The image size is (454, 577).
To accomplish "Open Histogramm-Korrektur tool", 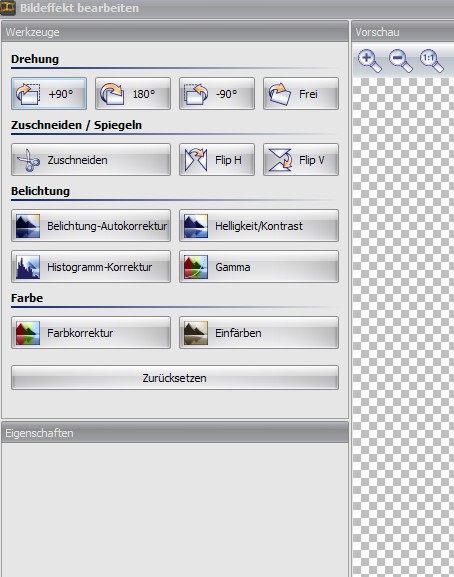I will (91, 267).
